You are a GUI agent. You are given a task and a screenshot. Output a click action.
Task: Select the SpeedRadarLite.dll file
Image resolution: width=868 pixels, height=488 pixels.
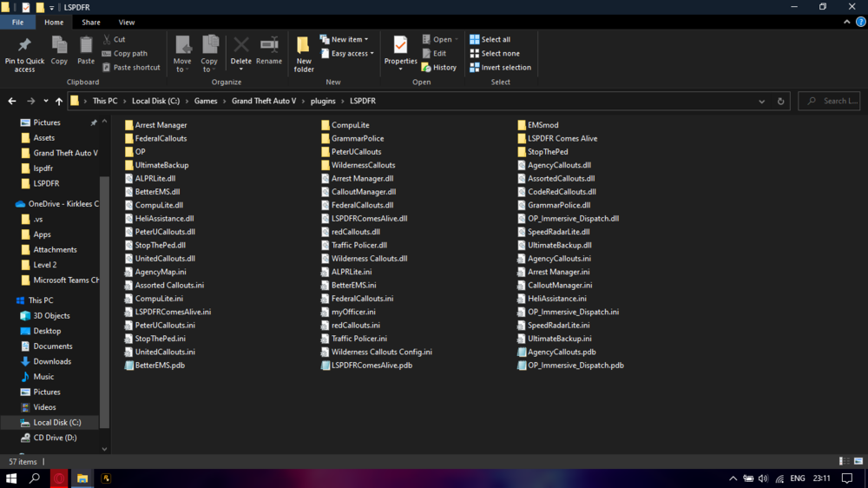(x=553, y=232)
